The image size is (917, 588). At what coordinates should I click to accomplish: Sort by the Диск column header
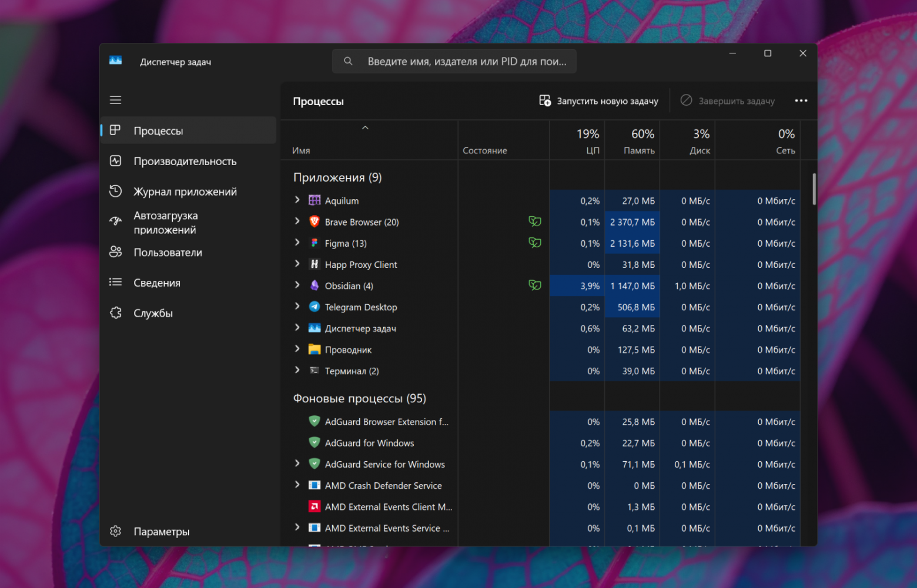687,141
